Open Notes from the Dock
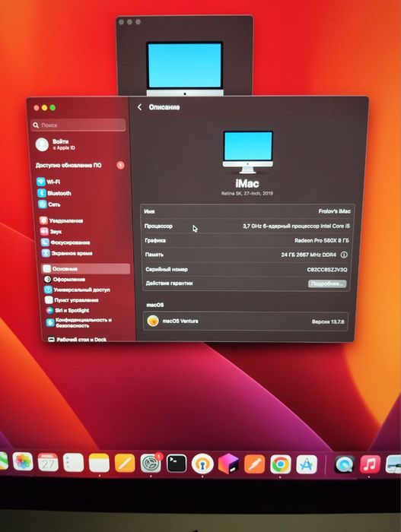Screen dimensions: 401x532 (x=99, y=463)
